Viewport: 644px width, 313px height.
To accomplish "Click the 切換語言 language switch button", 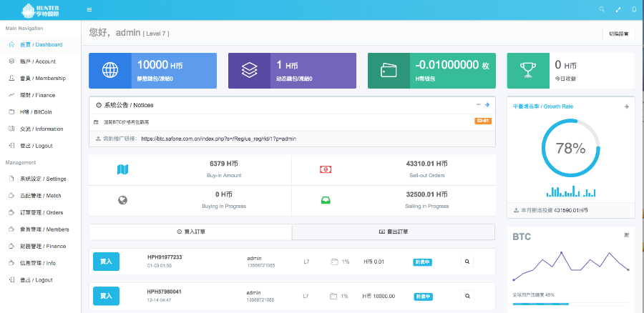I will pyautogui.click(x=618, y=34).
